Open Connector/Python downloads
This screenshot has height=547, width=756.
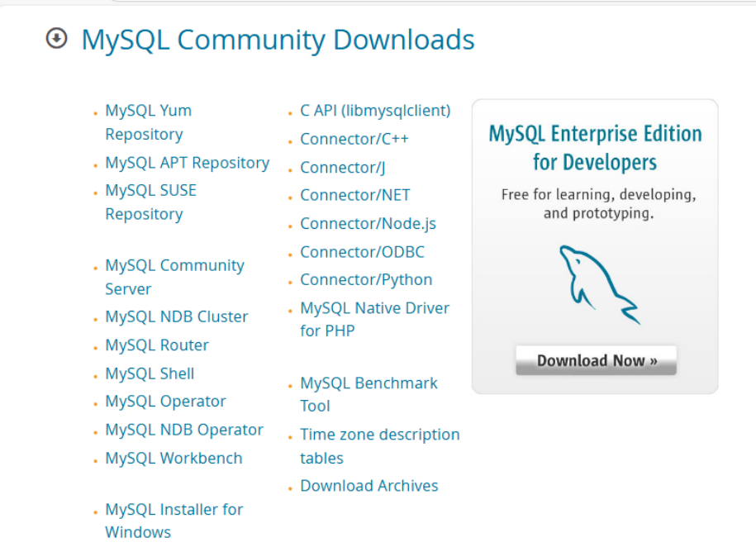click(x=366, y=279)
